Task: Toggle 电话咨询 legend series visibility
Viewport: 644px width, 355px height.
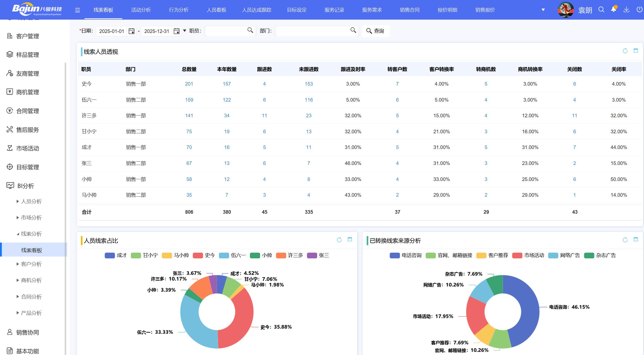Action: (x=405, y=255)
